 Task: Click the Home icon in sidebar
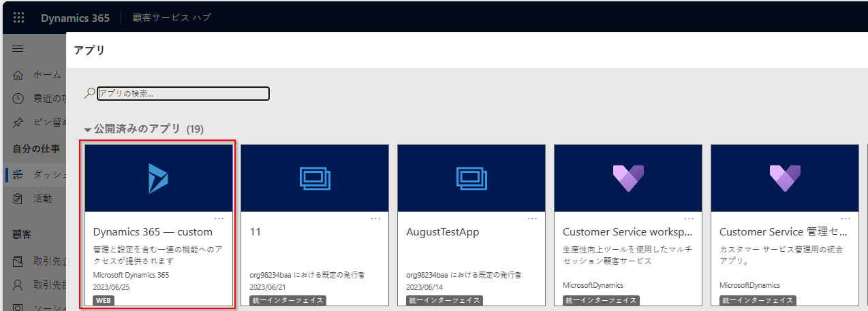[x=18, y=75]
